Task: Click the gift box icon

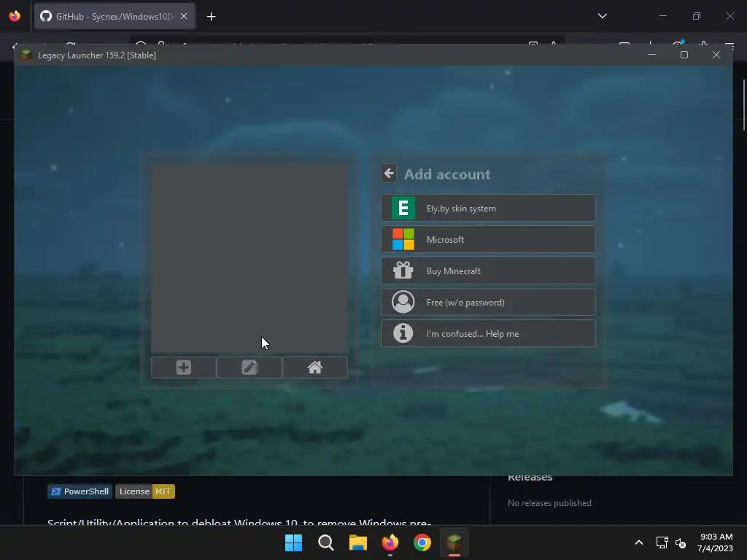Action: (403, 271)
